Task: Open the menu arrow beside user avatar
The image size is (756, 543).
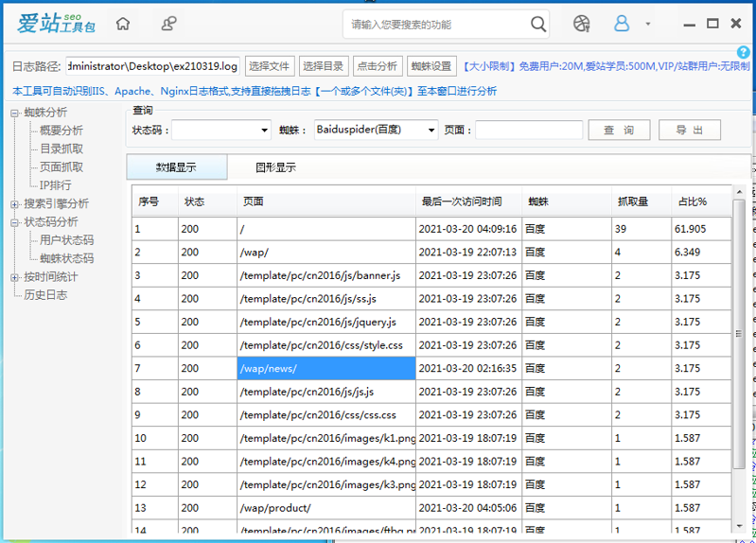Action: pos(647,24)
